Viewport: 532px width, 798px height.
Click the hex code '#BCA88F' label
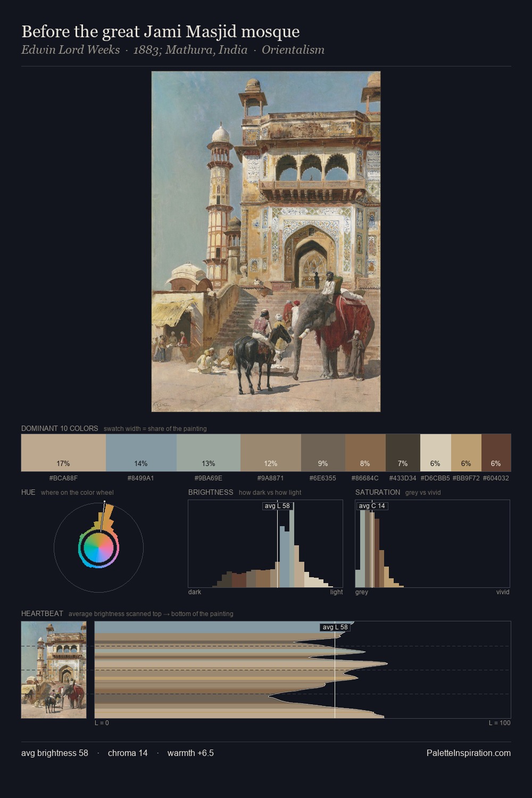63,478
